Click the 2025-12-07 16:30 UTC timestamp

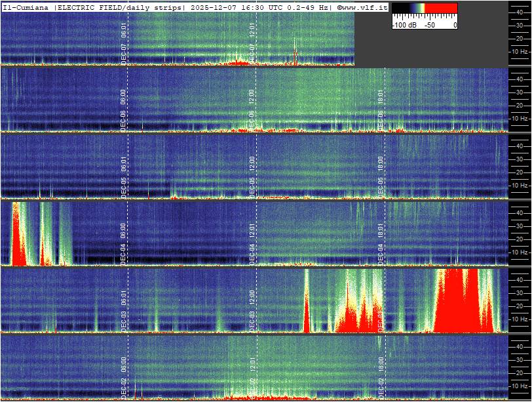point(229,7)
